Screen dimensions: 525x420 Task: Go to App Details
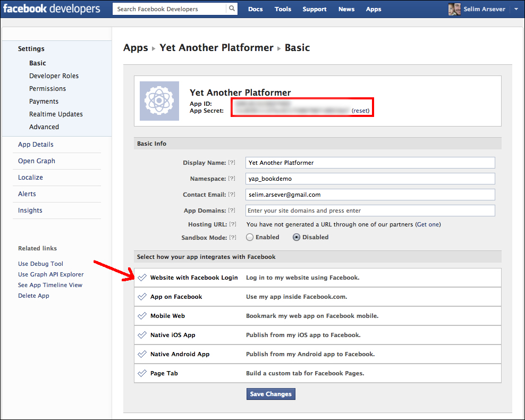tap(36, 145)
